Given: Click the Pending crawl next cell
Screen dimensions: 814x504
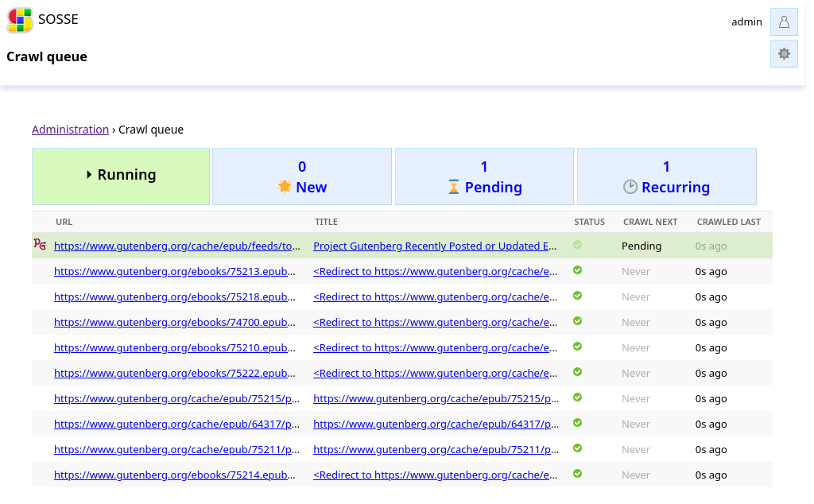Looking at the screenshot, I should (642, 246).
